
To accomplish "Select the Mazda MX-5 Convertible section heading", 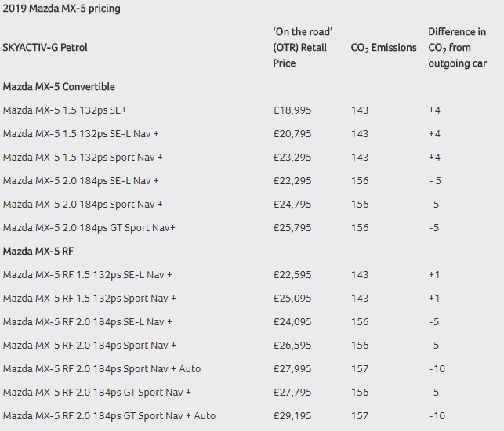I will (x=60, y=87).
